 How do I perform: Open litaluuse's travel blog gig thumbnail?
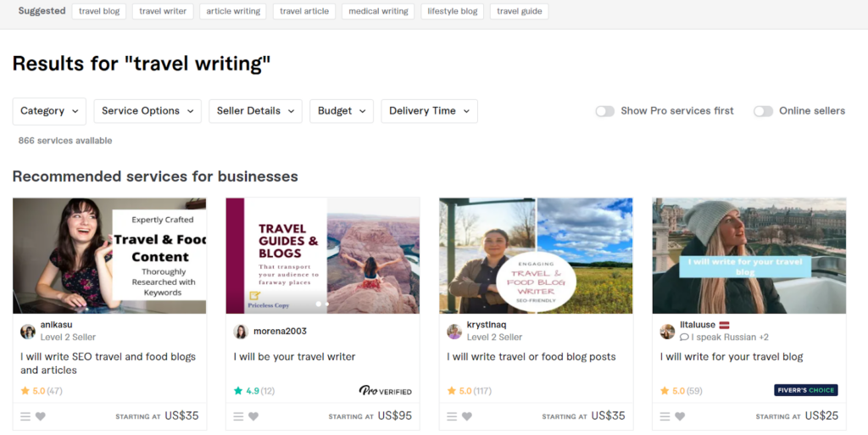[748, 255]
